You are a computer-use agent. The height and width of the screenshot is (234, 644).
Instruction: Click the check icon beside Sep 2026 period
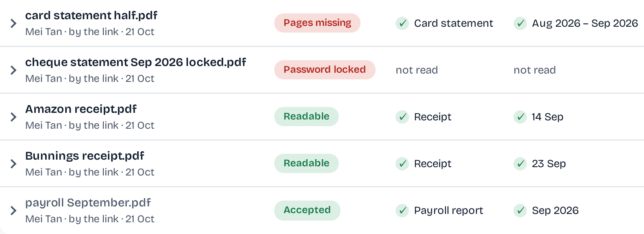pyautogui.click(x=520, y=211)
